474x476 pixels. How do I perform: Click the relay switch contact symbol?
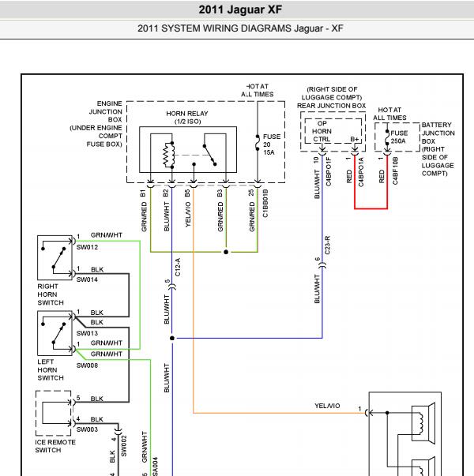coord(209,156)
